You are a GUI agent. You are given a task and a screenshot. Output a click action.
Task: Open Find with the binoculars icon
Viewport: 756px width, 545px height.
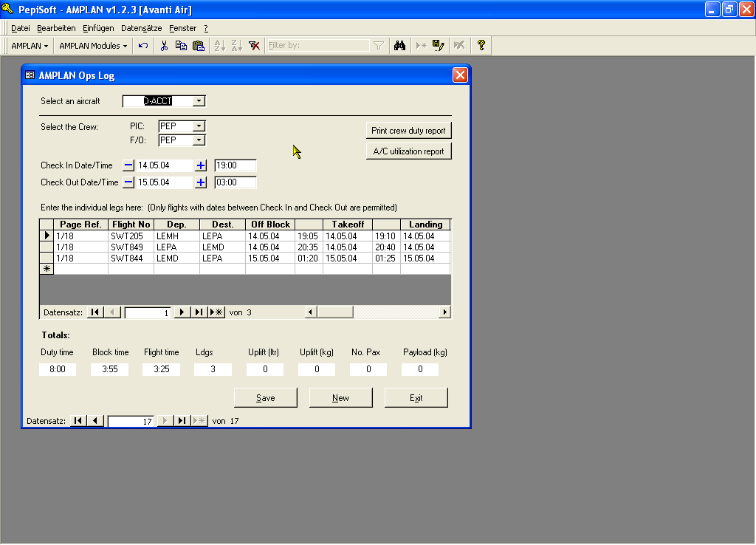tap(399, 46)
